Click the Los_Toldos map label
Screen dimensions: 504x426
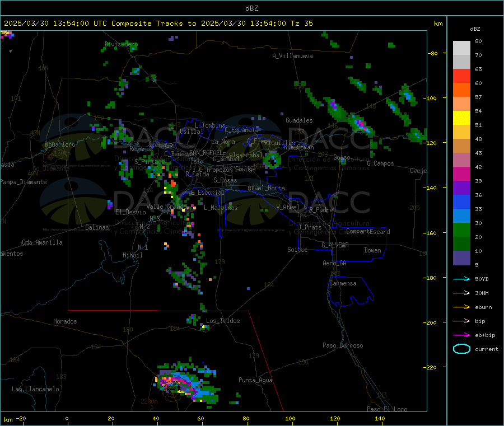tap(223, 321)
